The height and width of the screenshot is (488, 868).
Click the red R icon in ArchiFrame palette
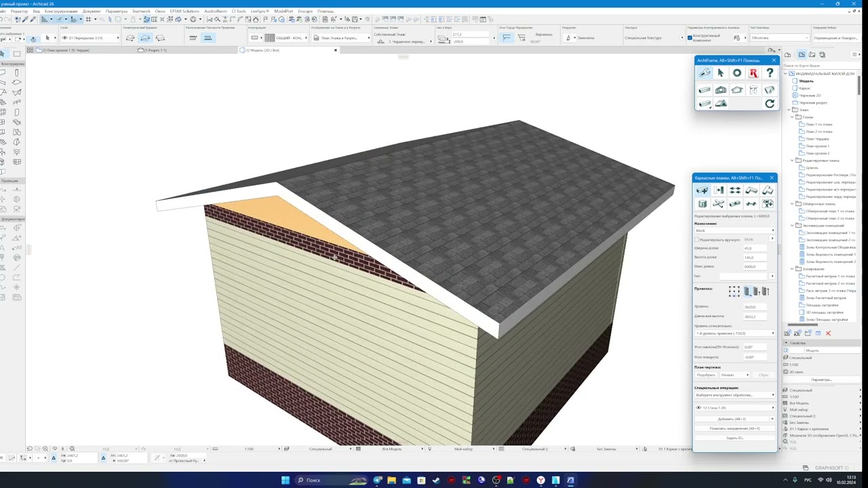tap(753, 73)
